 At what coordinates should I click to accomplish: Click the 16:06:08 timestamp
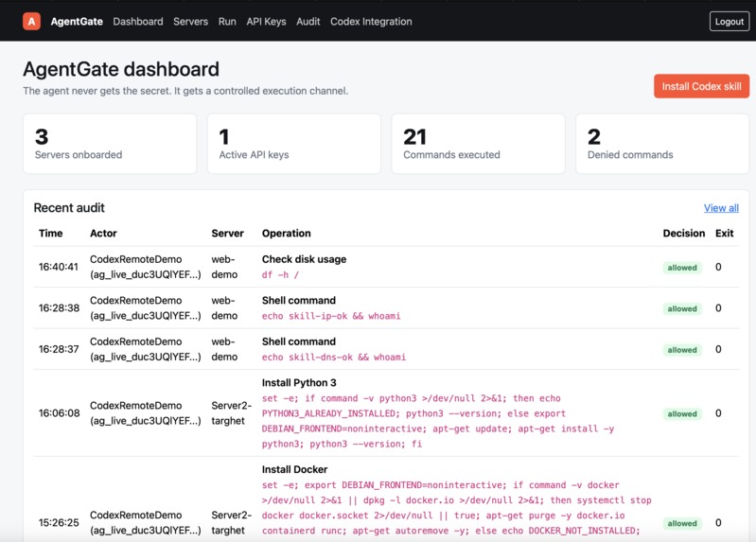60,413
